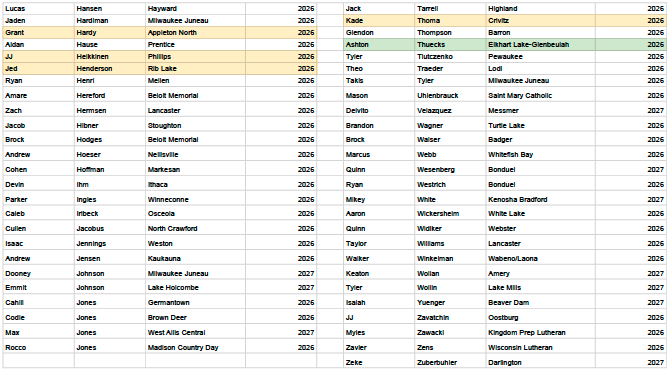Select the 'Osceola' school cell

click(x=195, y=213)
